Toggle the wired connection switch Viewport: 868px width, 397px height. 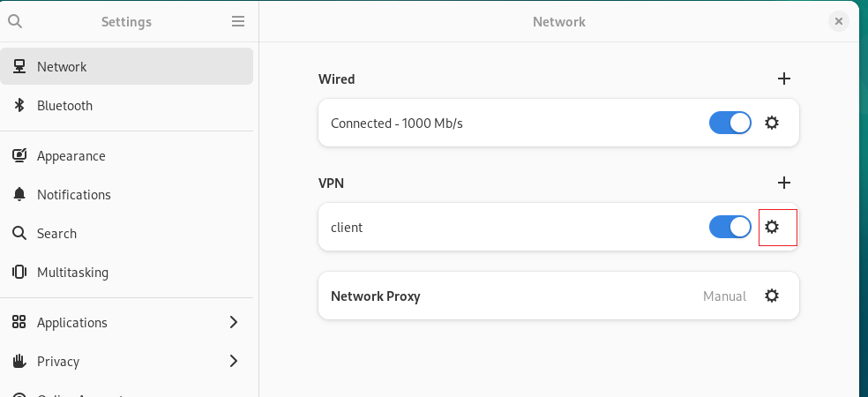point(730,123)
